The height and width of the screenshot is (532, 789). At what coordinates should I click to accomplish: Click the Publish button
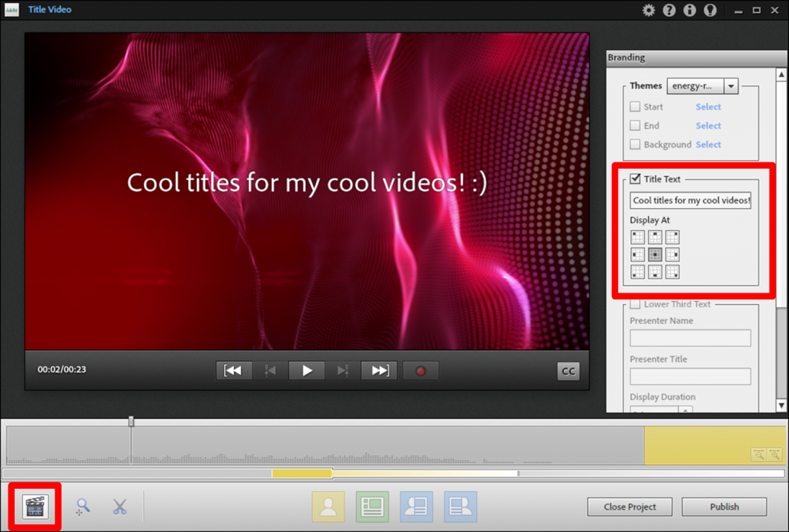pyautogui.click(x=724, y=507)
